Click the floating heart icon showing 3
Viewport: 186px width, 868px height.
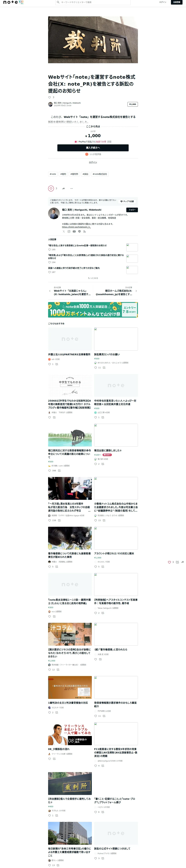coord(169,562)
